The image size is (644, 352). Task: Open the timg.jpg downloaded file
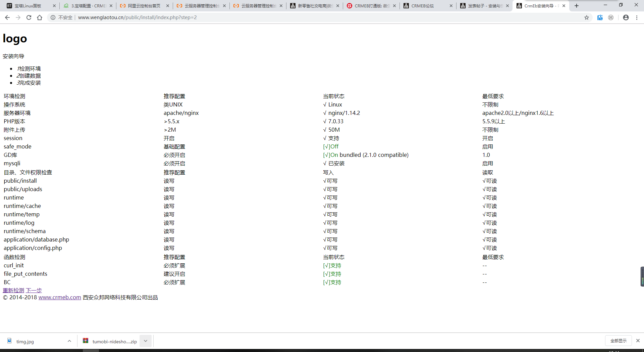25,341
